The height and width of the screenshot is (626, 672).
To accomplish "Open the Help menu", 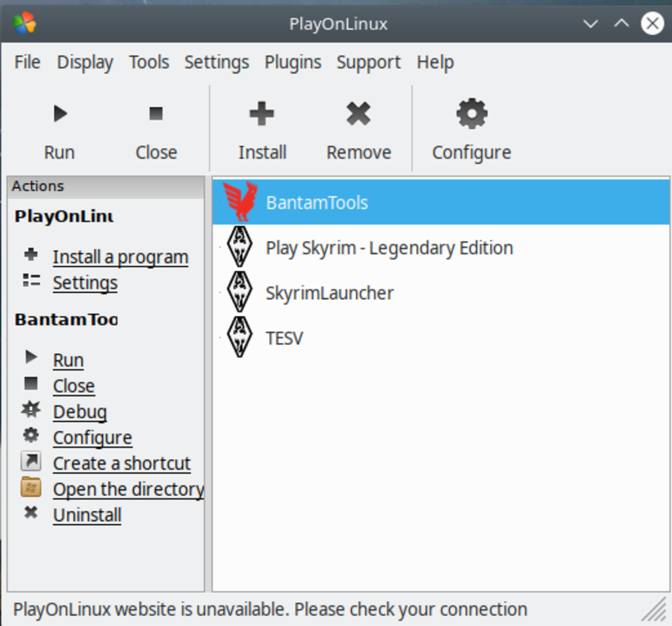I will click(435, 63).
